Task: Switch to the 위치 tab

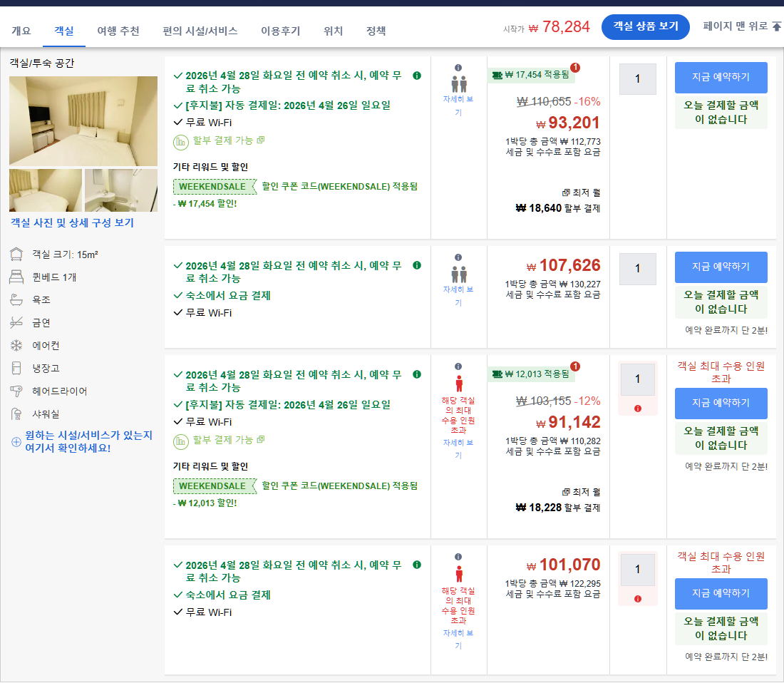Action: [333, 31]
